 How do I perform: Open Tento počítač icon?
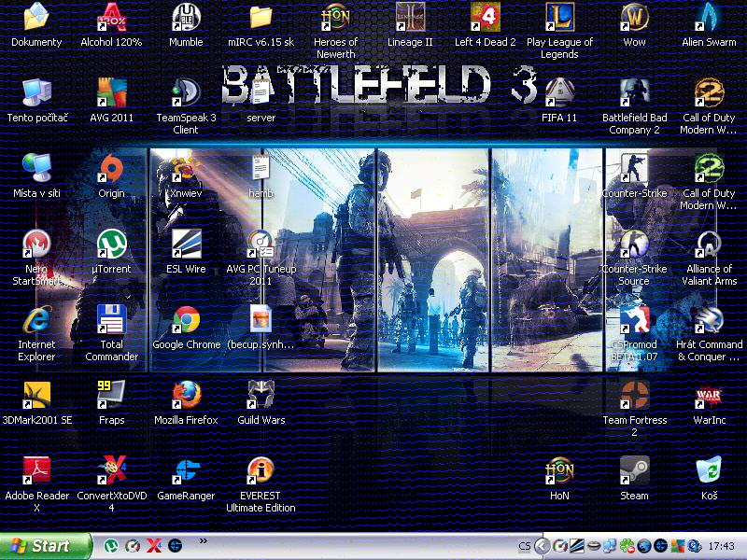click(36, 92)
